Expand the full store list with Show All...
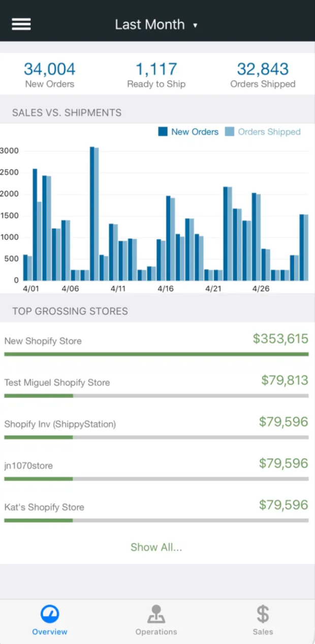Viewport: 315px width, 644px height. [x=156, y=547]
